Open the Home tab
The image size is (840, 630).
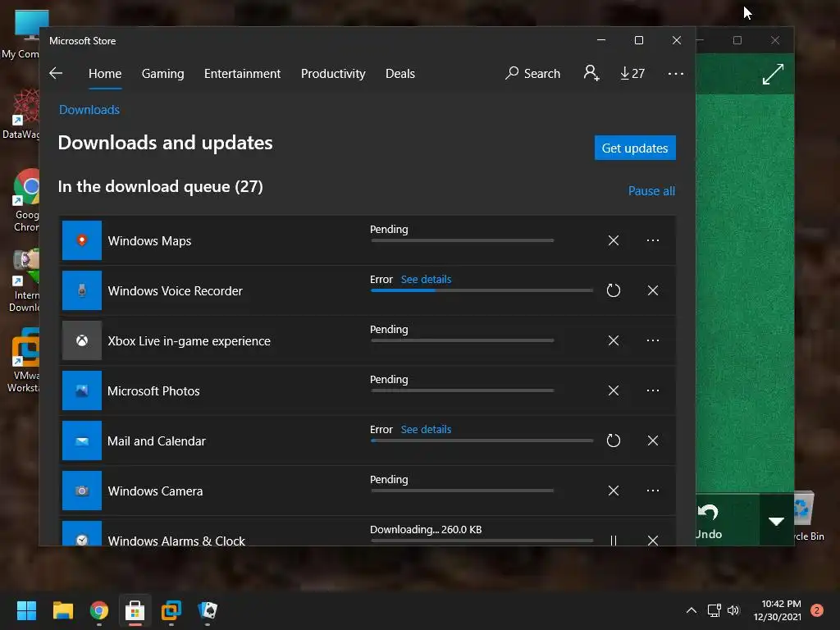point(105,73)
